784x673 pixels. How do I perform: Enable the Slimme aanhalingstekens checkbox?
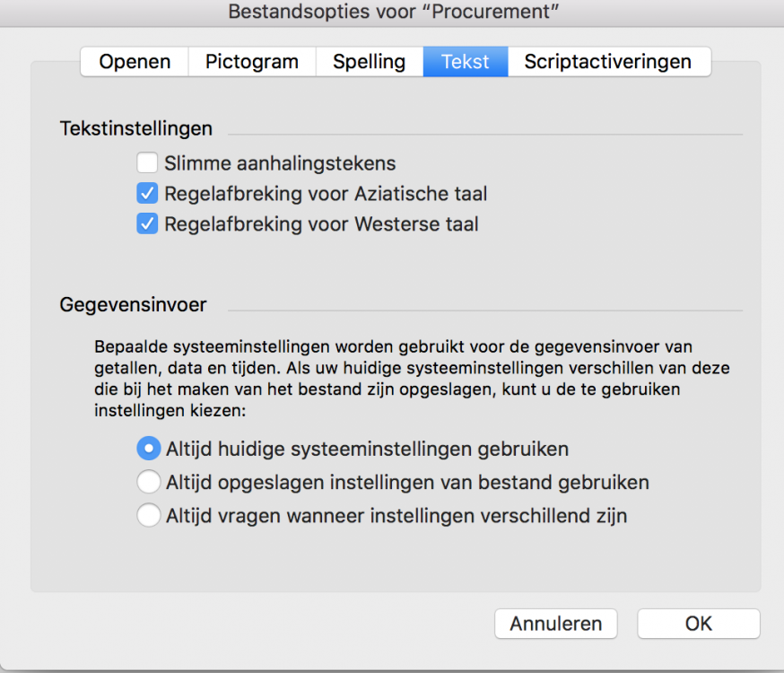point(147,163)
